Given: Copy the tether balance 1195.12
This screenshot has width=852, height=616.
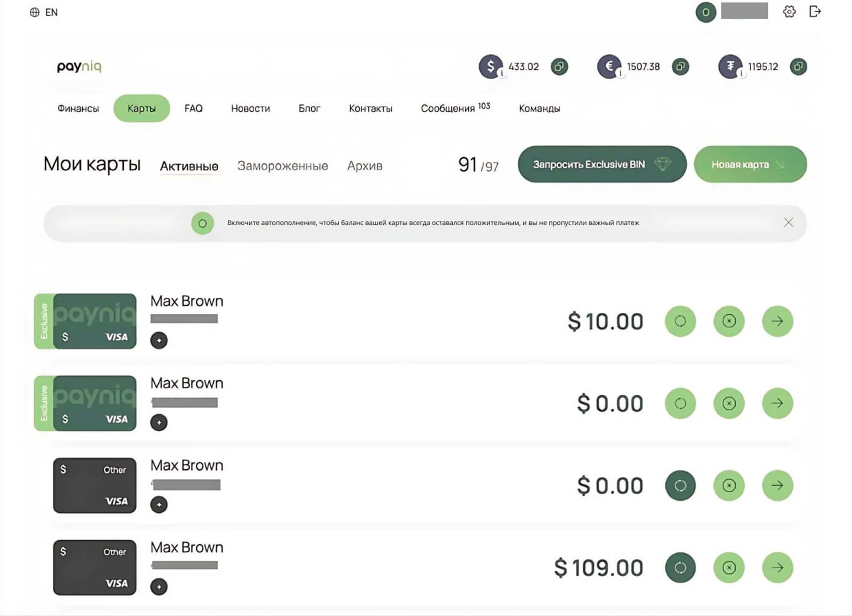Looking at the screenshot, I should point(798,66).
